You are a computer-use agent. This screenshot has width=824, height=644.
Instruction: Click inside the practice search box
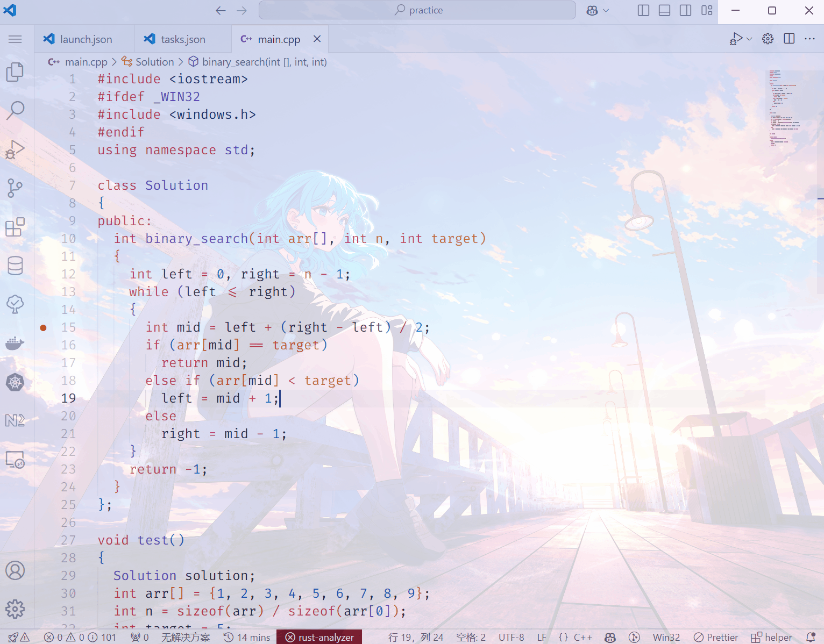click(417, 10)
